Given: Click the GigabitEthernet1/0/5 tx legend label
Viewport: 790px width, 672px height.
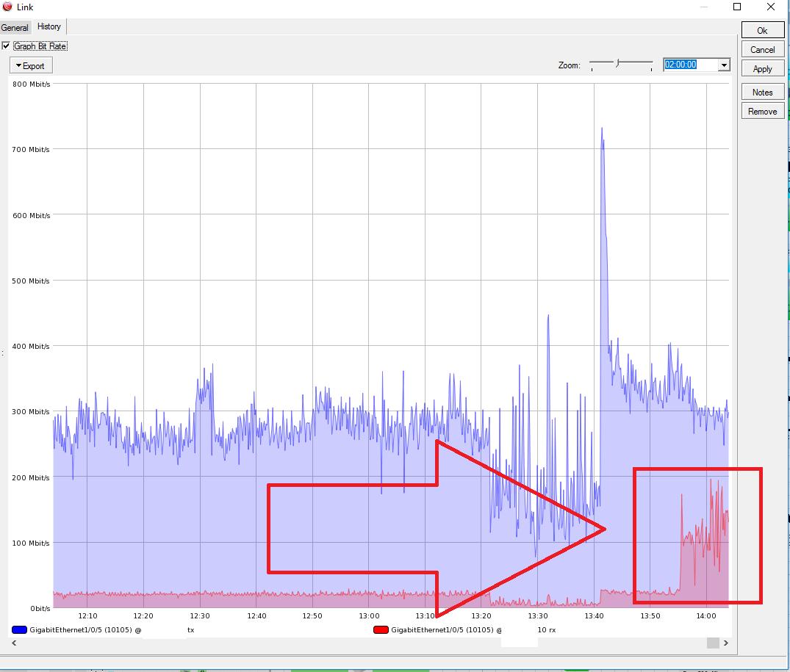Looking at the screenshot, I should (85, 629).
